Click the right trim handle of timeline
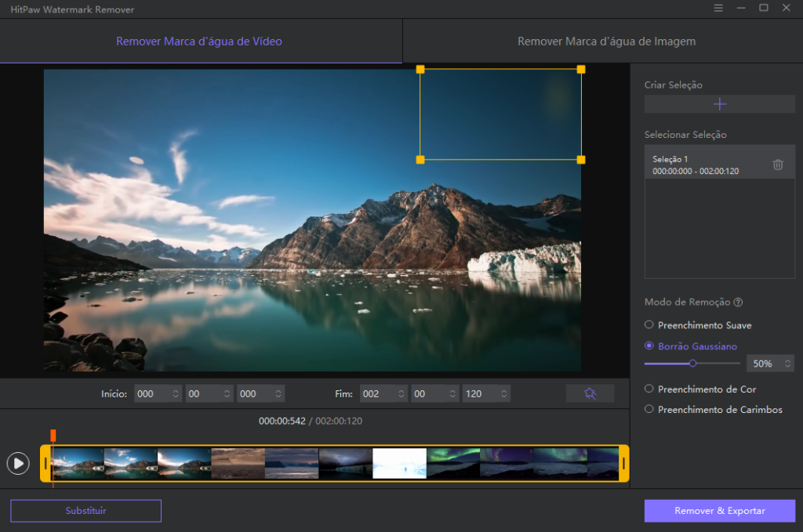 coord(623,464)
